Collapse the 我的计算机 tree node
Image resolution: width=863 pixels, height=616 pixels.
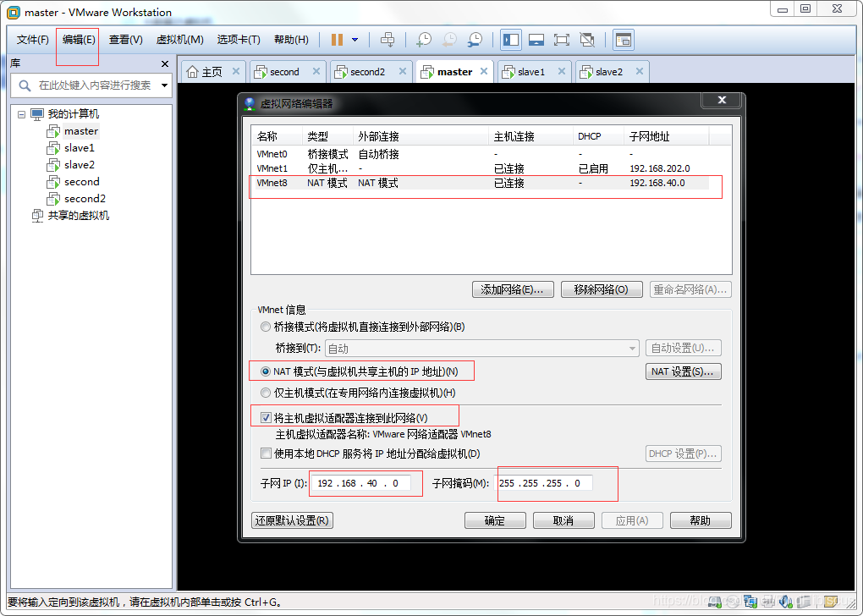(x=21, y=114)
